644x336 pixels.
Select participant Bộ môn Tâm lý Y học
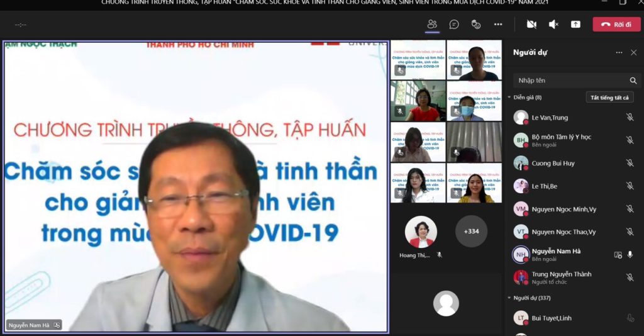575,140
